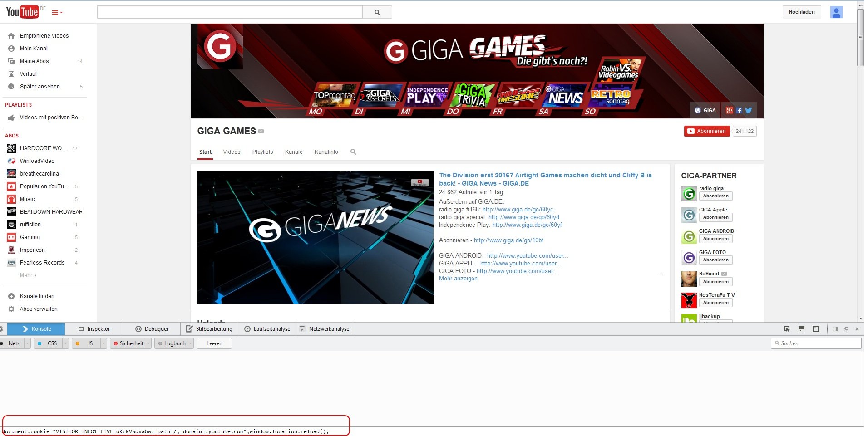Open Mein Kanal in the sidebar

pyautogui.click(x=34, y=49)
